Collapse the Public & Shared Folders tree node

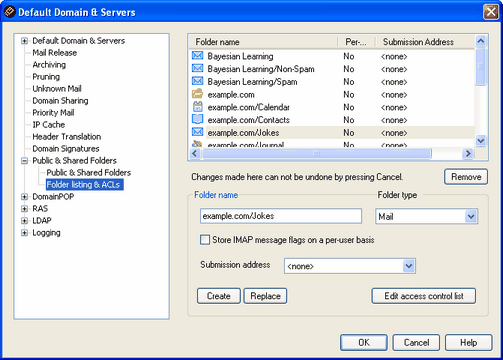(24, 161)
